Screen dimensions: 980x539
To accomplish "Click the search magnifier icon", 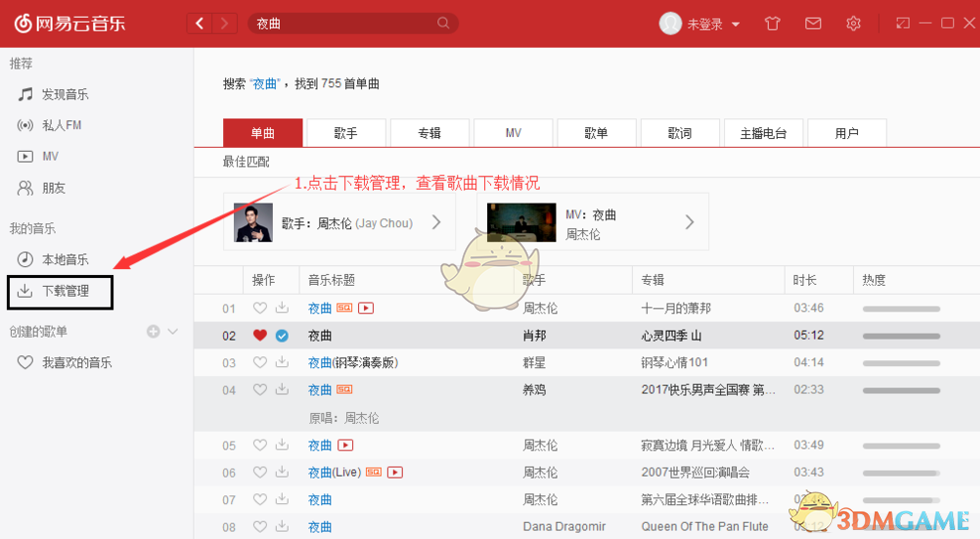I will tap(443, 23).
